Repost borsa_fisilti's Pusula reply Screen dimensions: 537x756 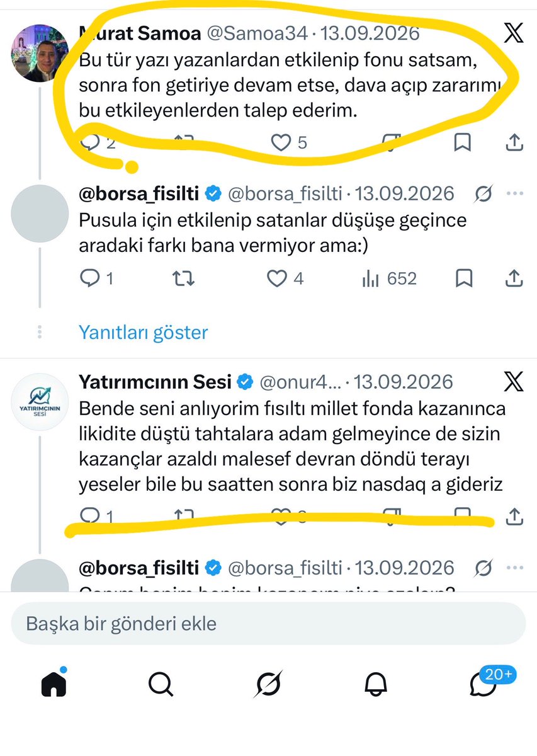coord(183,278)
